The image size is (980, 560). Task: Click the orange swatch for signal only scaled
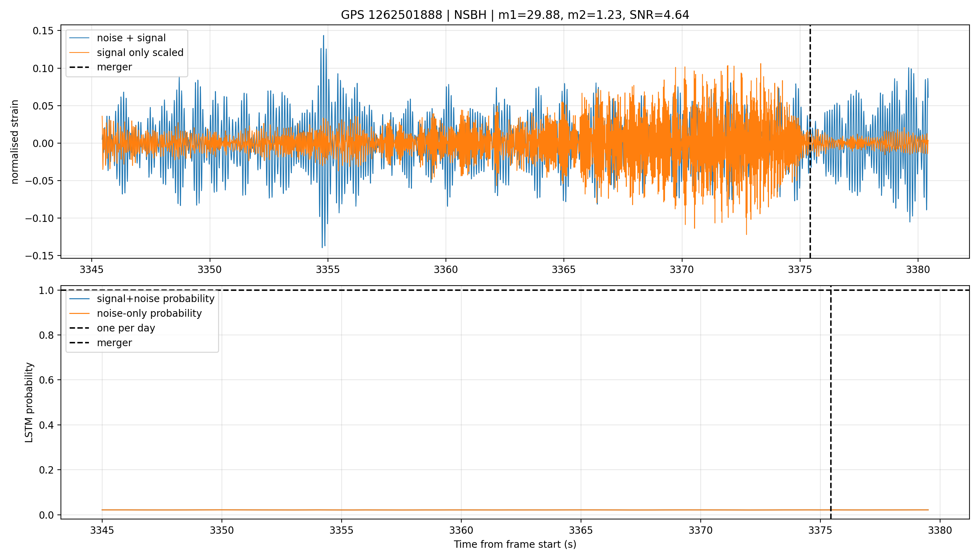click(x=79, y=53)
